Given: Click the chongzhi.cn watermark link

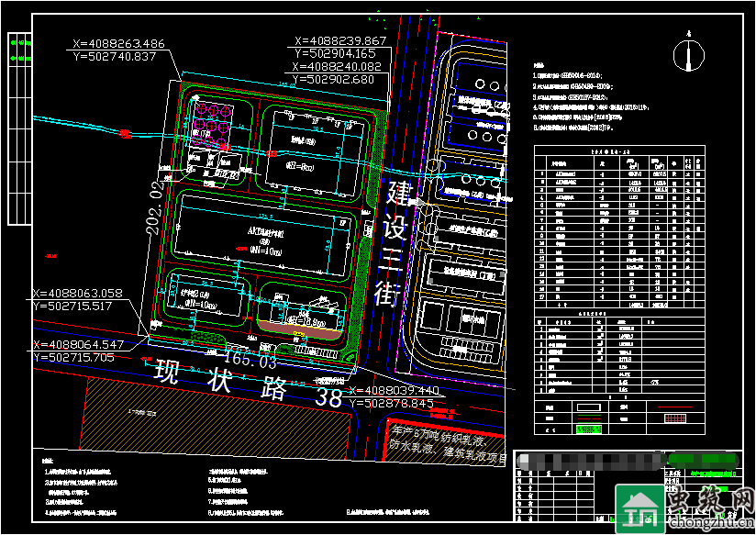Looking at the screenshot, I should tap(709, 523).
